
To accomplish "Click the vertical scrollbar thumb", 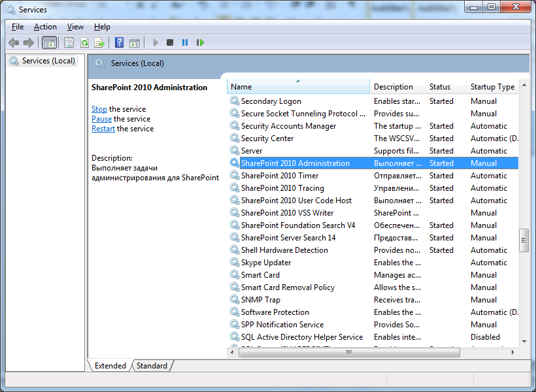I will pyautogui.click(x=524, y=240).
